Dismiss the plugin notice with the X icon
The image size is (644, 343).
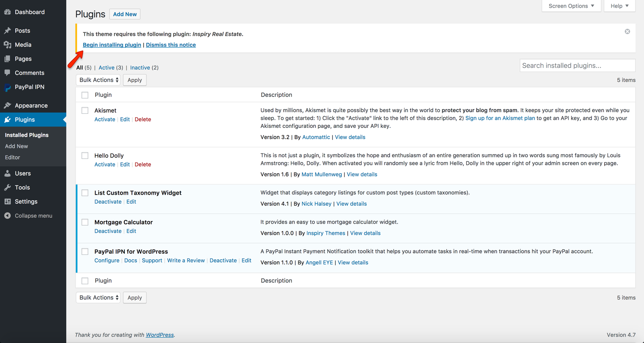[x=627, y=31]
